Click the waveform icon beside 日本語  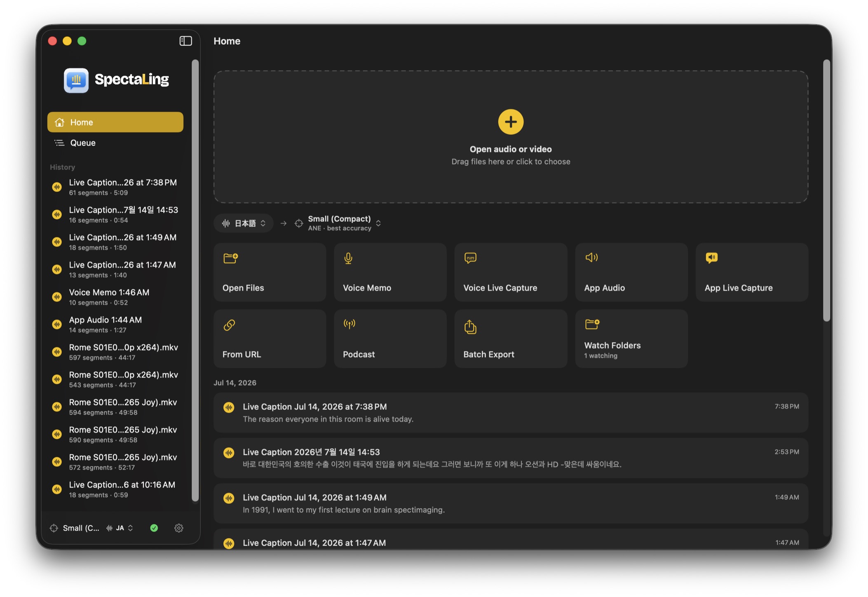226,223
